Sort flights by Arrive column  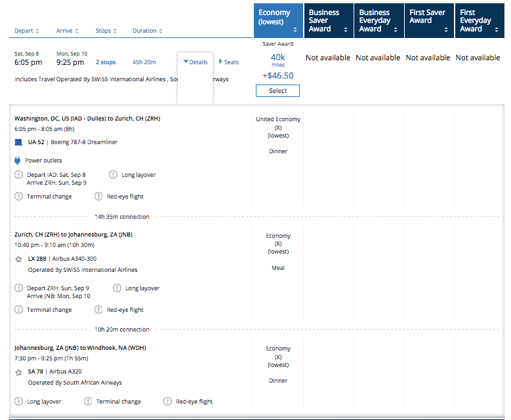coord(67,31)
